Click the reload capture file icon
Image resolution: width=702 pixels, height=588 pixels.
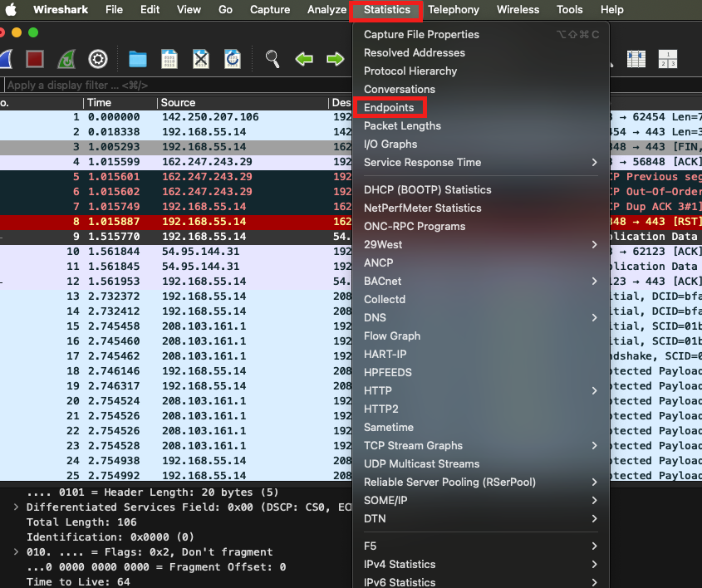pyautogui.click(x=233, y=59)
